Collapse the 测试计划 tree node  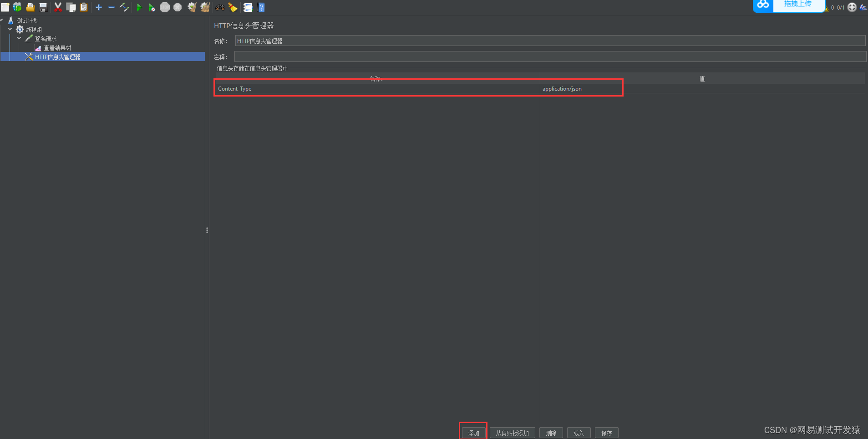click(x=2, y=20)
